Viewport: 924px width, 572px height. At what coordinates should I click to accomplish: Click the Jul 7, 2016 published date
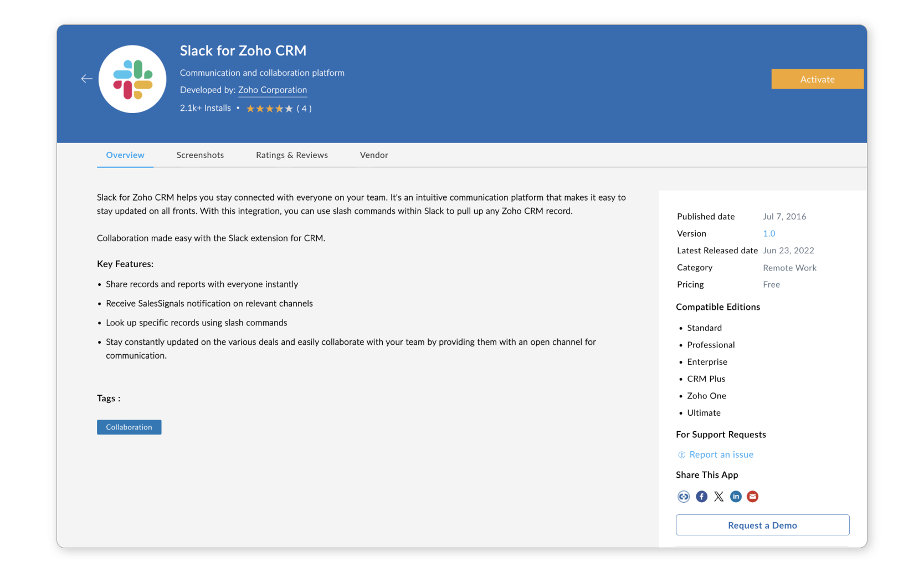784,217
